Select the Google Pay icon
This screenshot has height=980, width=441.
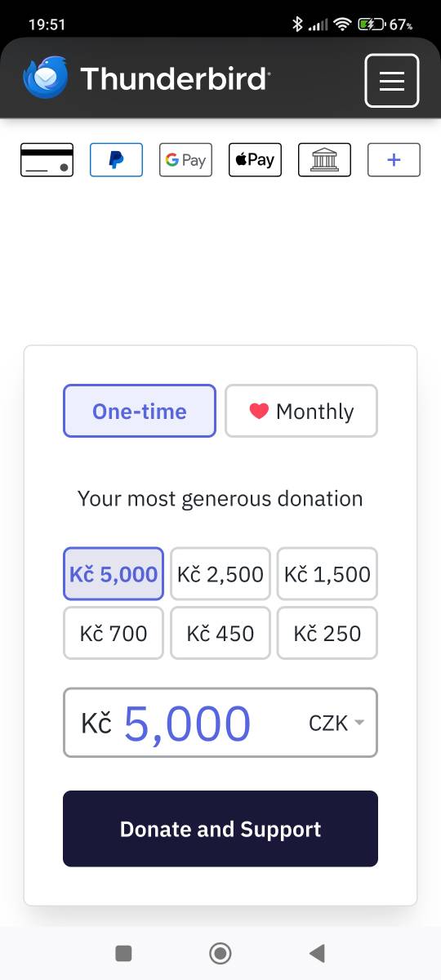point(185,160)
